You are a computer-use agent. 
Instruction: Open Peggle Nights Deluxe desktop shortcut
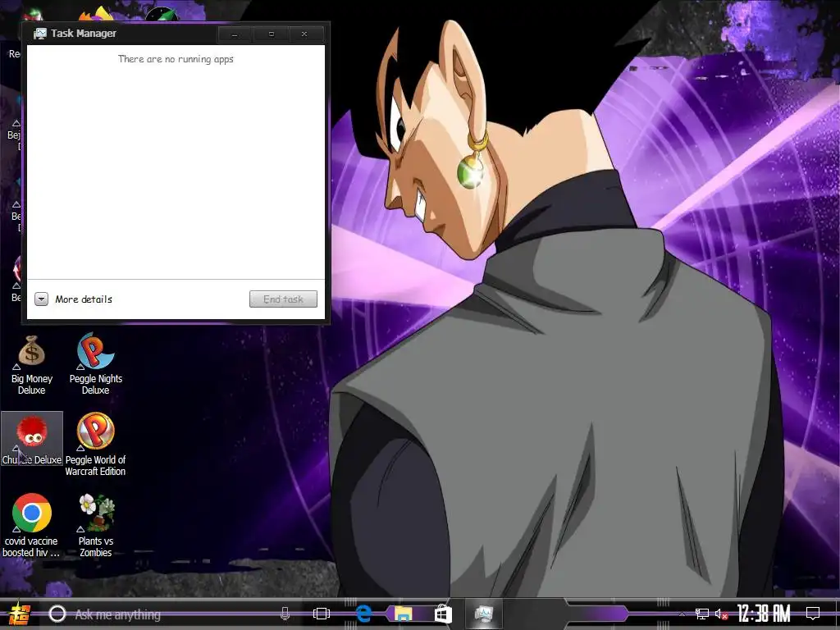[x=95, y=364]
